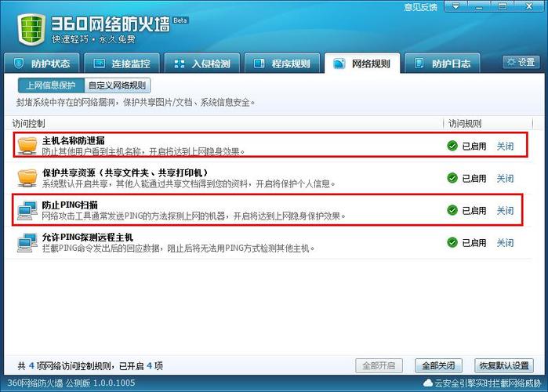
Task: Click the 360 firewall shield logo
Action: pos(29,27)
